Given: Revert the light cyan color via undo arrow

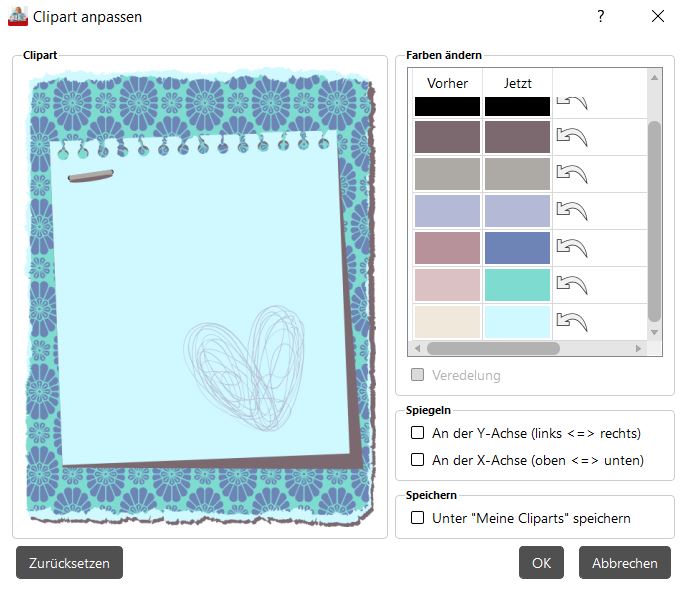Looking at the screenshot, I should 572,322.
